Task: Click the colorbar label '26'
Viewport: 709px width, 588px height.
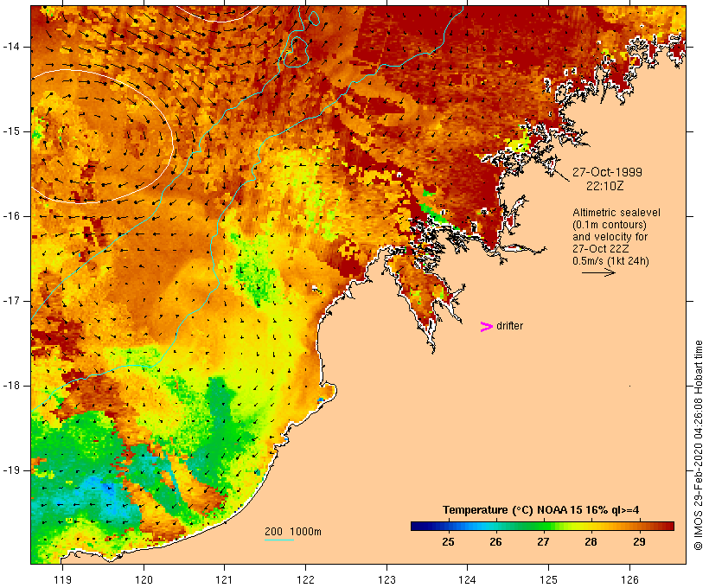Action: pos(495,542)
